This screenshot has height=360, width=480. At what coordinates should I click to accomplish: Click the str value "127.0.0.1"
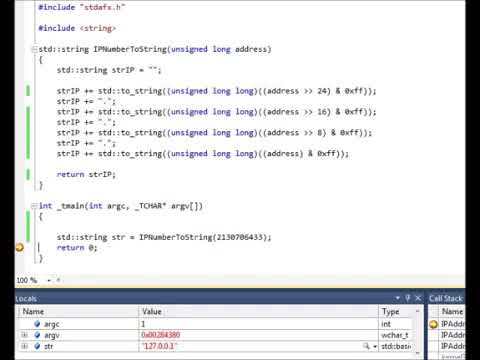tap(159, 346)
